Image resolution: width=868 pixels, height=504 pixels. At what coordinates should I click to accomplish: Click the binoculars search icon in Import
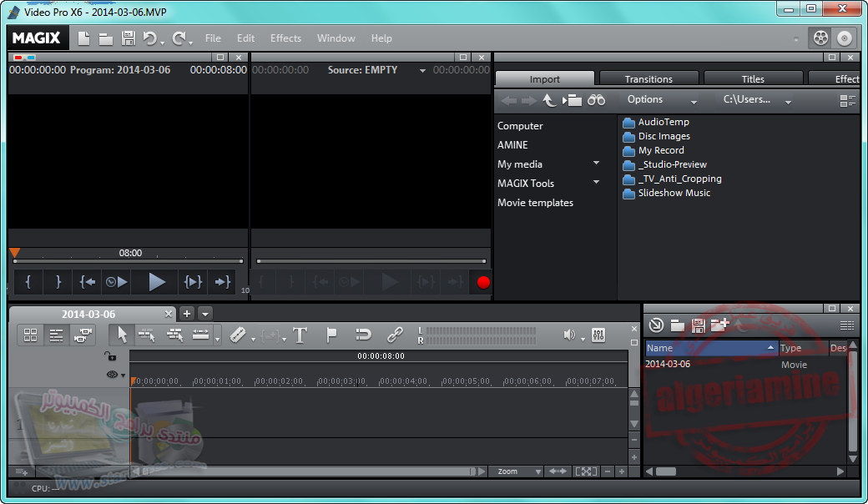(x=596, y=100)
